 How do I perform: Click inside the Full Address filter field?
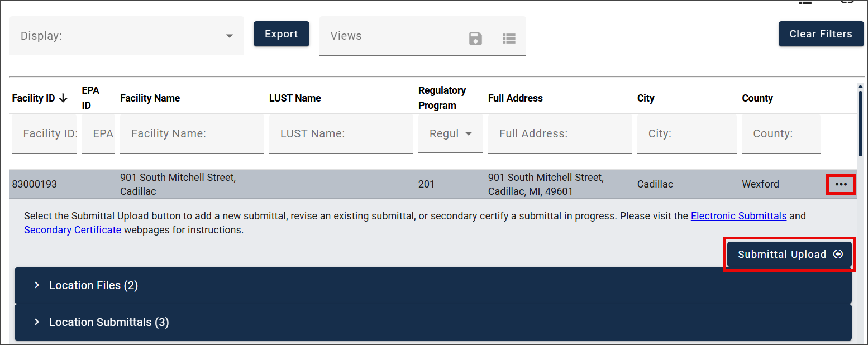[x=560, y=133]
